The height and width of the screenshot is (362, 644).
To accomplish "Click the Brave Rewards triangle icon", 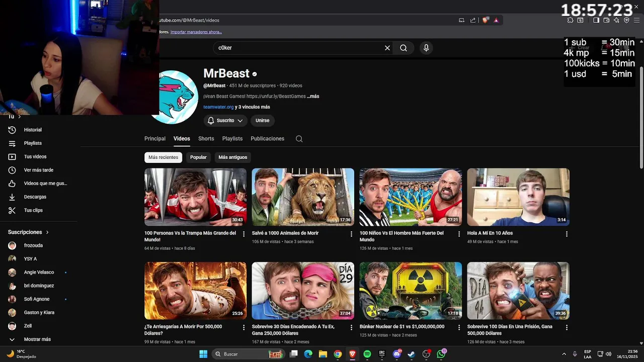I will pyautogui.click(x=496, y=20).
